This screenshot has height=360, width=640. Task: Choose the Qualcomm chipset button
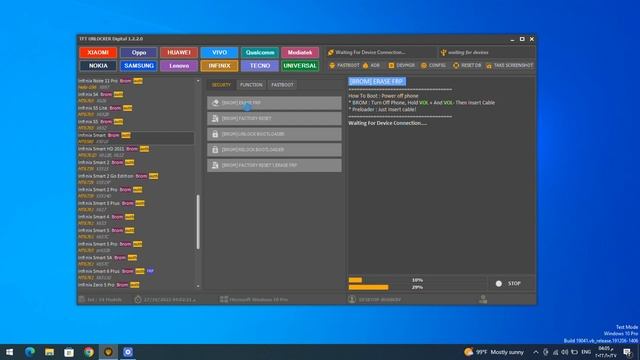click(x=260, y=53)
